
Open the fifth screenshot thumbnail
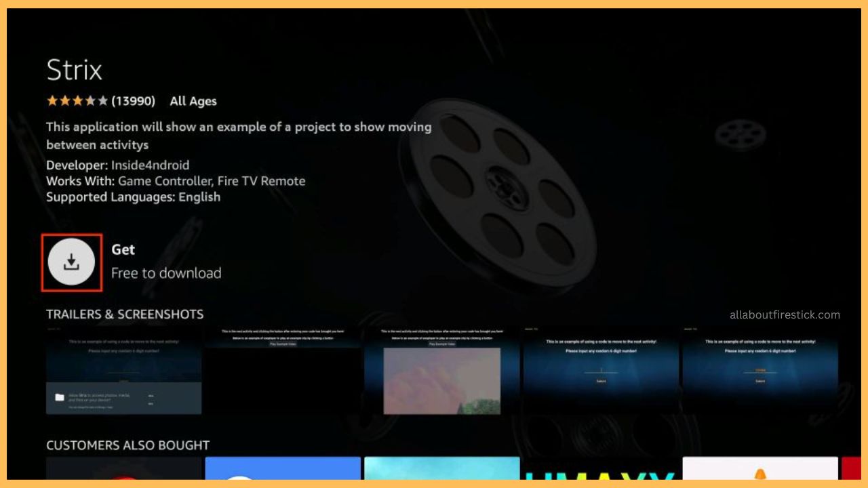pos(760,371)
